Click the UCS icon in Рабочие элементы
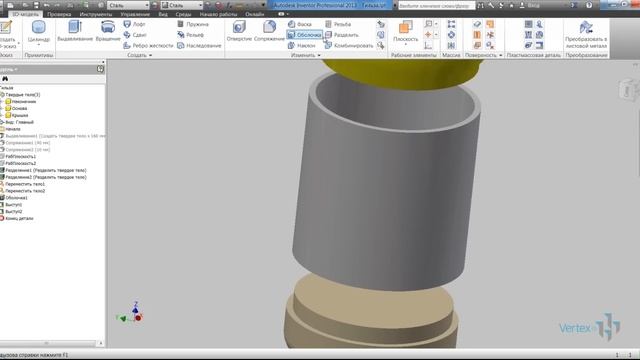This screenshot has width=640, height=360. 428,45
